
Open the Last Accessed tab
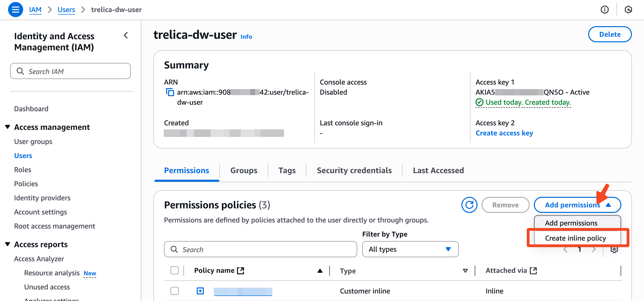[x=438, y=170]
